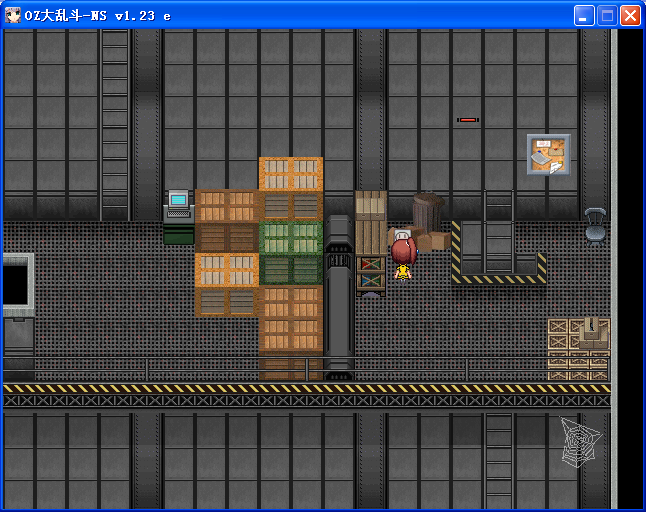Click the tall wooden cabinet behind the character

[x=371, y=222]
